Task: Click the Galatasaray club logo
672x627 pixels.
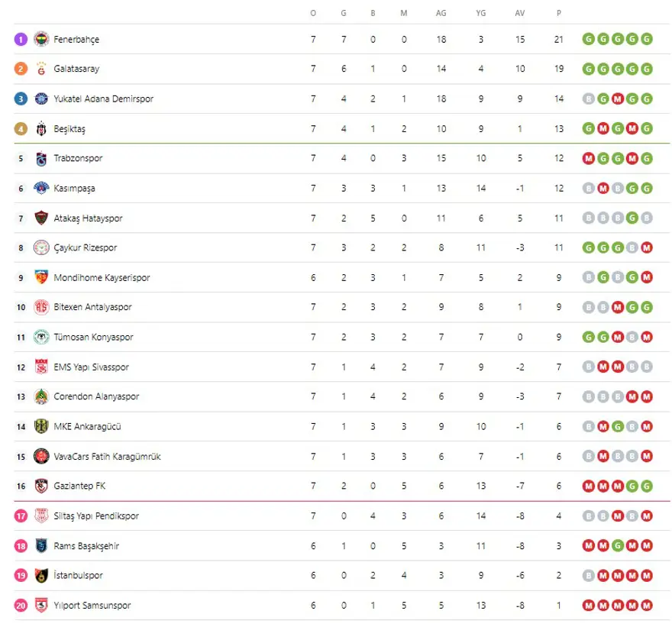Action: click(41, 69)
